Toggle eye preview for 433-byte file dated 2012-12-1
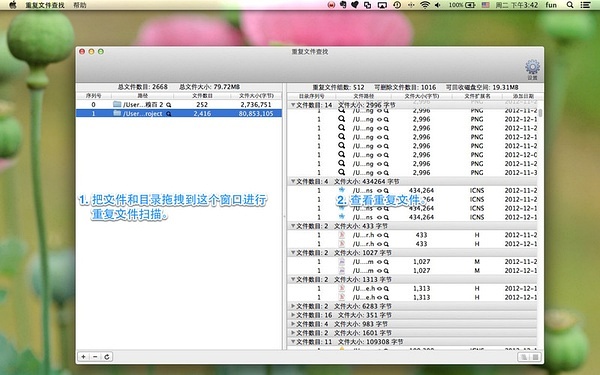 pos(379,244)
